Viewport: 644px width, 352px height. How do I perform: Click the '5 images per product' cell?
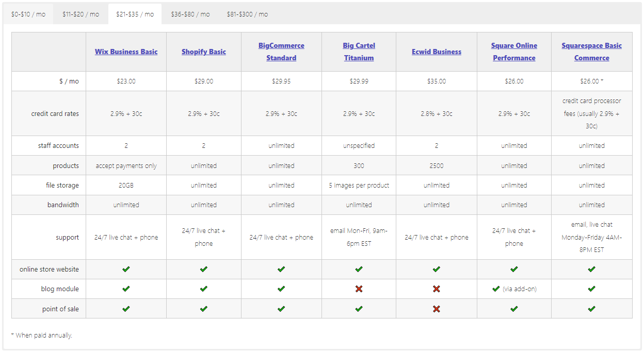click(359, 185)
